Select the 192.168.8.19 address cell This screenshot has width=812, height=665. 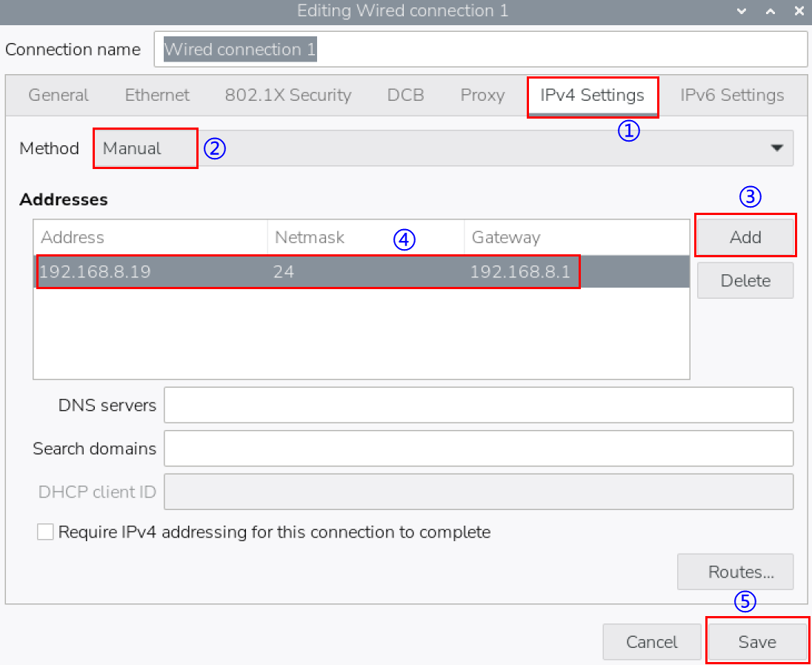point(95,272)
